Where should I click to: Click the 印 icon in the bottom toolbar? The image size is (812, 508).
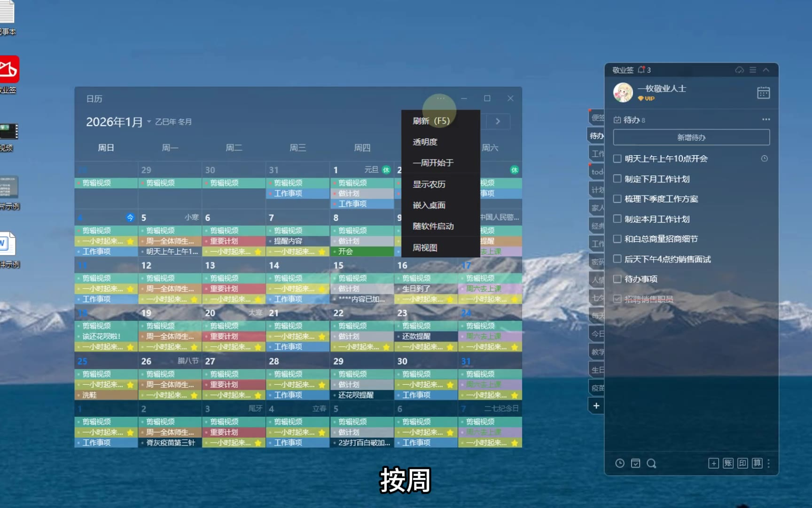click(742, 463)
